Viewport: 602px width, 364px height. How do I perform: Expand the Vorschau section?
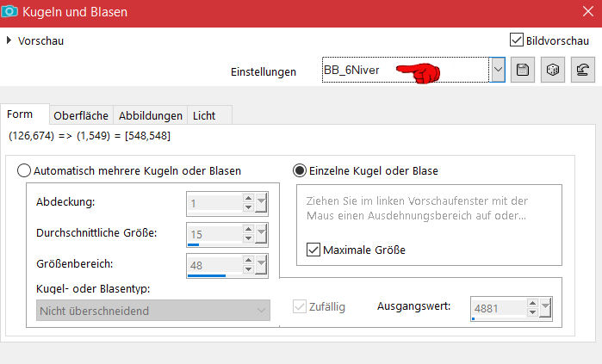[x=9, y=40]
